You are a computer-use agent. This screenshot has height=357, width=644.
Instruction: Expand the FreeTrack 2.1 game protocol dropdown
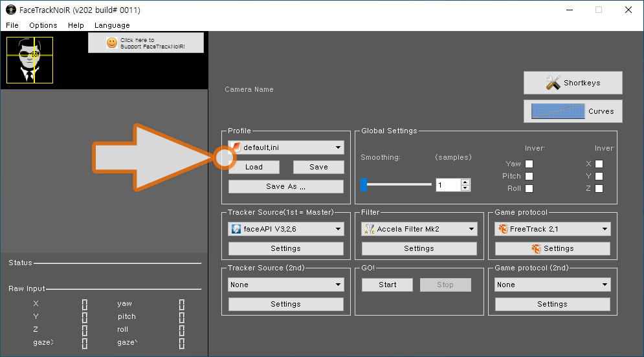(605, 229)
